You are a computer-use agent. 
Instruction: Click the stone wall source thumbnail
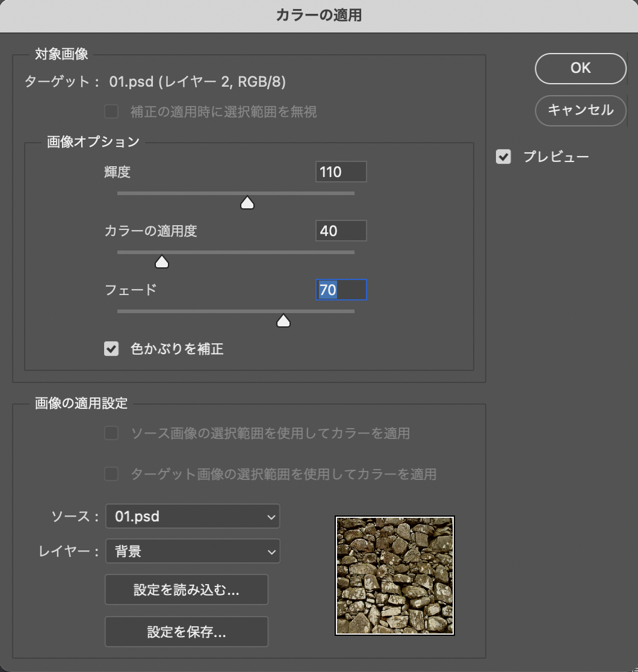click(395, 575)
